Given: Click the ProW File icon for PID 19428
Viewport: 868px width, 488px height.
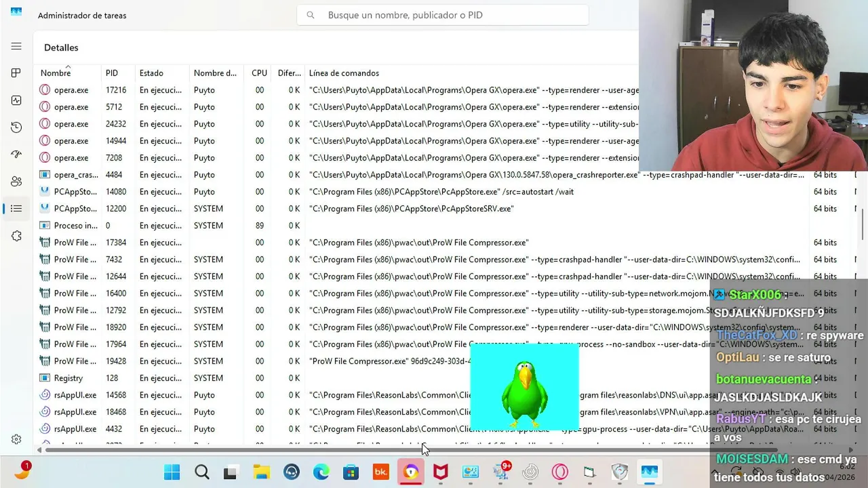Looking at the screenshot, I should coord(45,361).
